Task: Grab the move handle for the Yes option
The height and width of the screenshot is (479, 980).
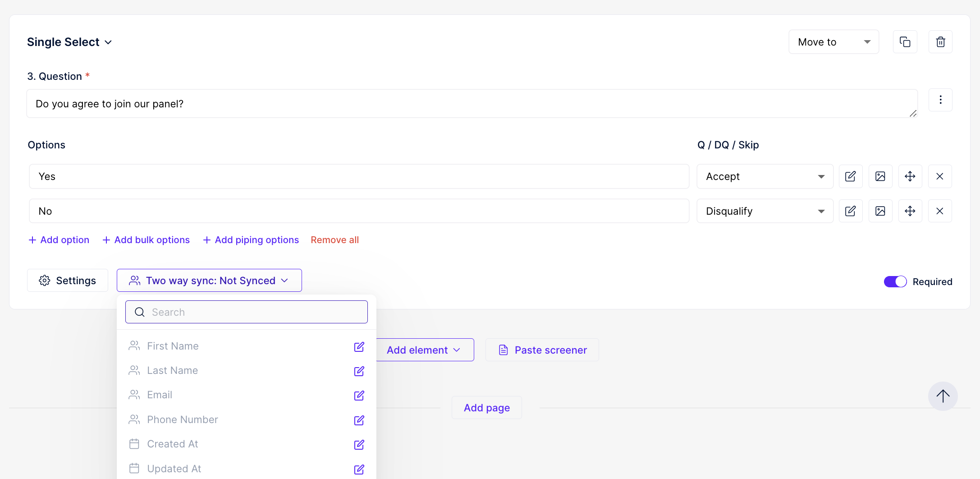Action: (x=910, y=176)
